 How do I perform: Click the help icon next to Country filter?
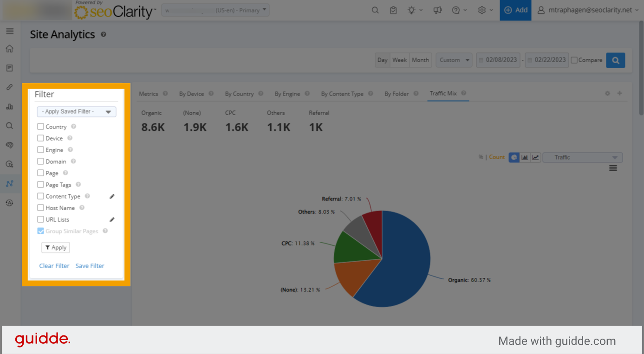pos(73,126)
